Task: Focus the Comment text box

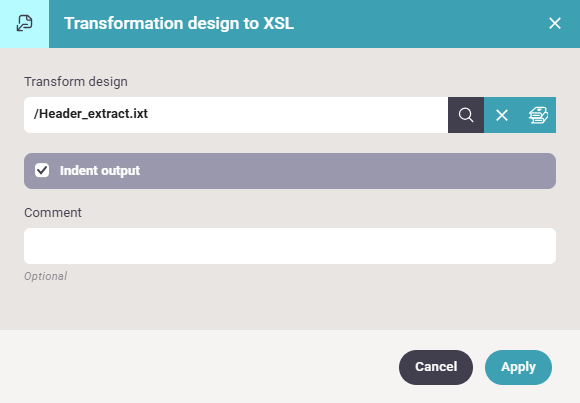Action: click(290, 246)
